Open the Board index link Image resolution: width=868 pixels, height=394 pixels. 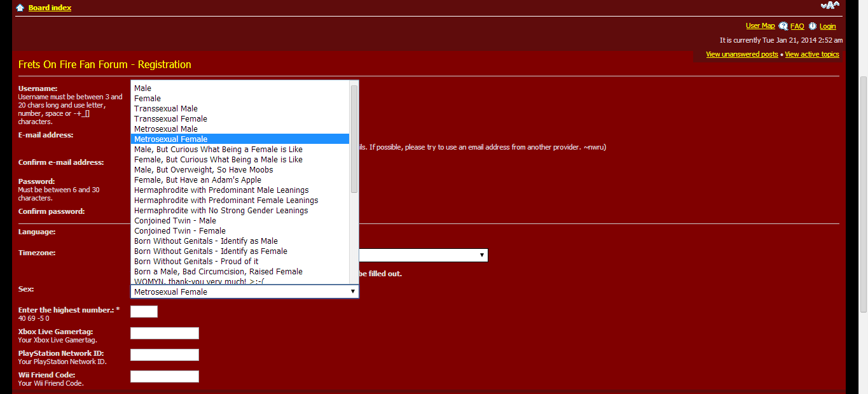50,8
